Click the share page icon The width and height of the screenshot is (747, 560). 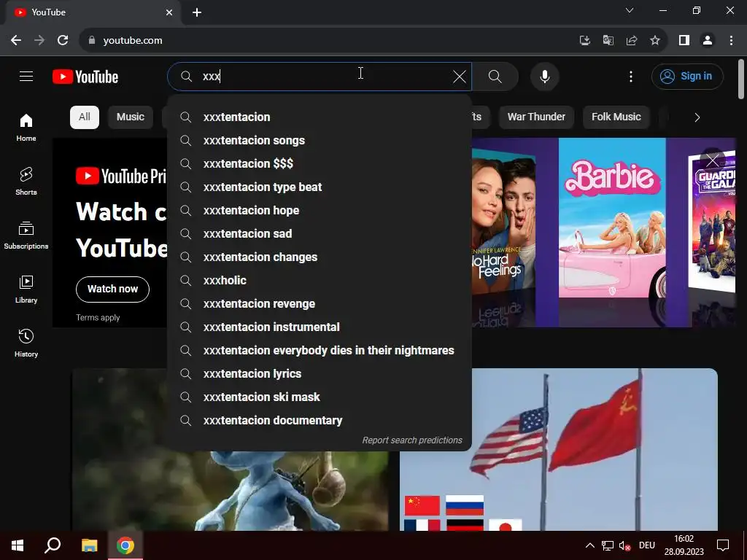pyautogui.click(x=632, y=41)
